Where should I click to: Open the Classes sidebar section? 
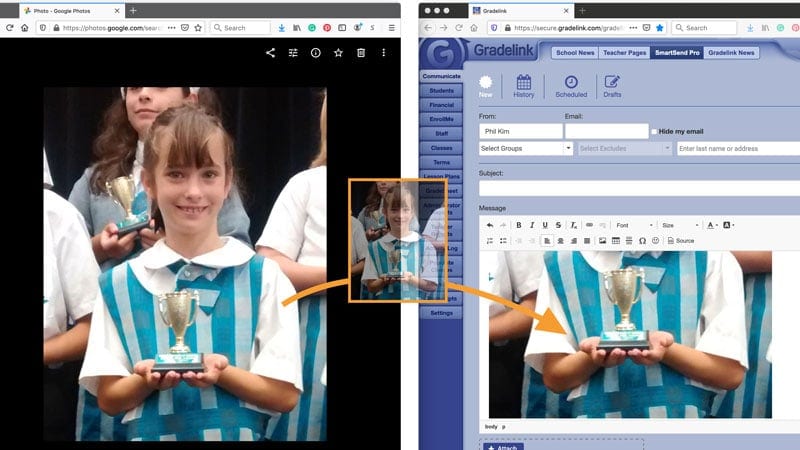coord(441,147)
